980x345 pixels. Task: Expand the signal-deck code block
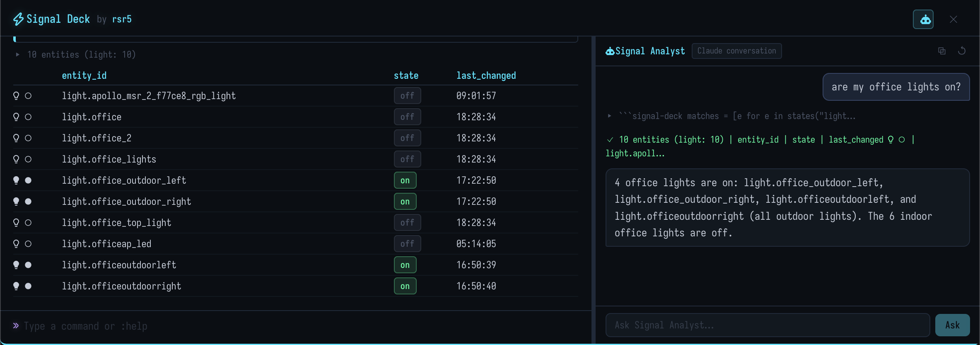[x=609, y=116]
